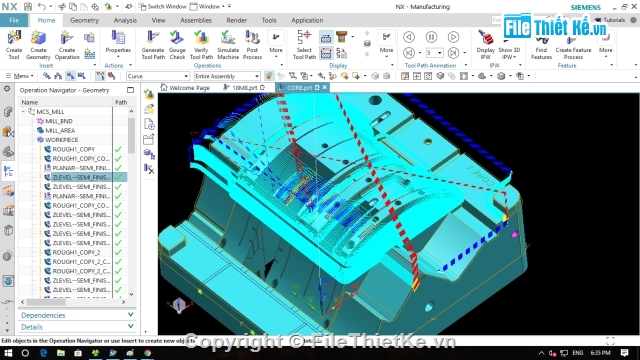
Task: Select the MILL_AREA tree item
Action: pyautogui.click(x=60, y=130)
